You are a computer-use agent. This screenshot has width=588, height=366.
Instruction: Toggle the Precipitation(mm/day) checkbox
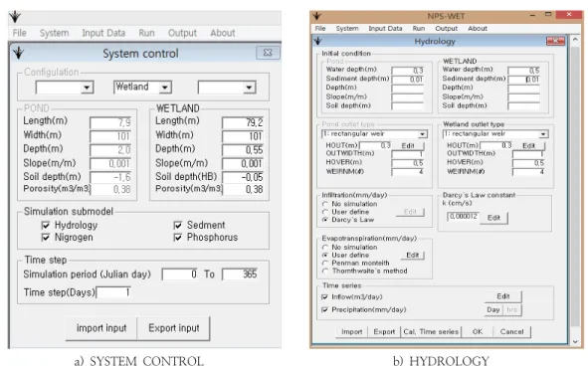coord(324,309)
